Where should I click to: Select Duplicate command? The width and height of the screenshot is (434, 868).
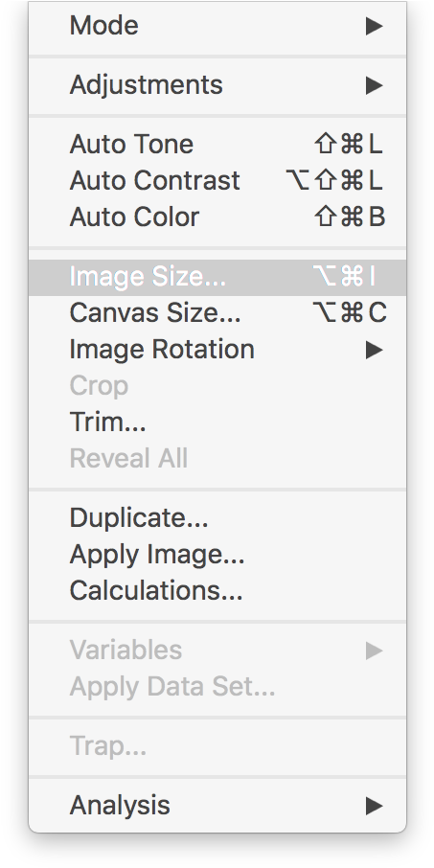(x=217, y=518)
